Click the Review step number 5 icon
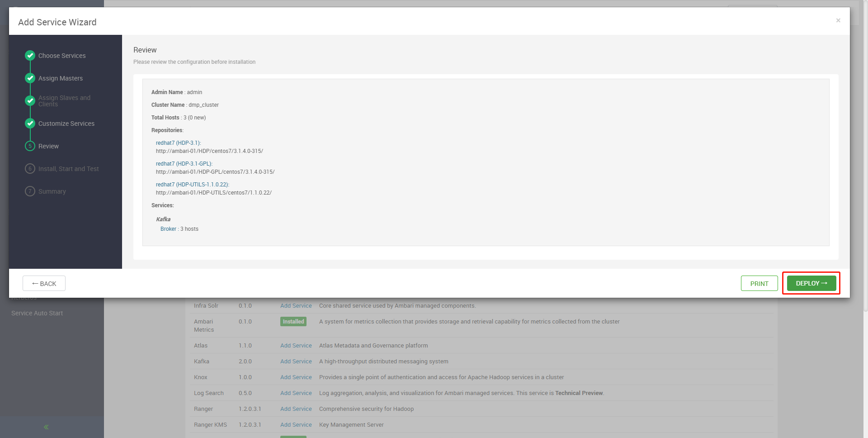Screen dimensions: 868x438 pyautogui.click(x=30, y=146)
